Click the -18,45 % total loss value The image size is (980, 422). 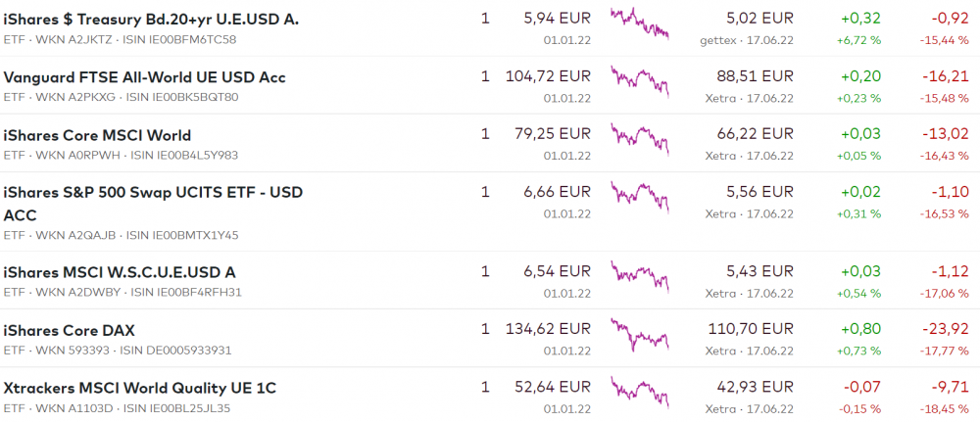coord(947,408)
